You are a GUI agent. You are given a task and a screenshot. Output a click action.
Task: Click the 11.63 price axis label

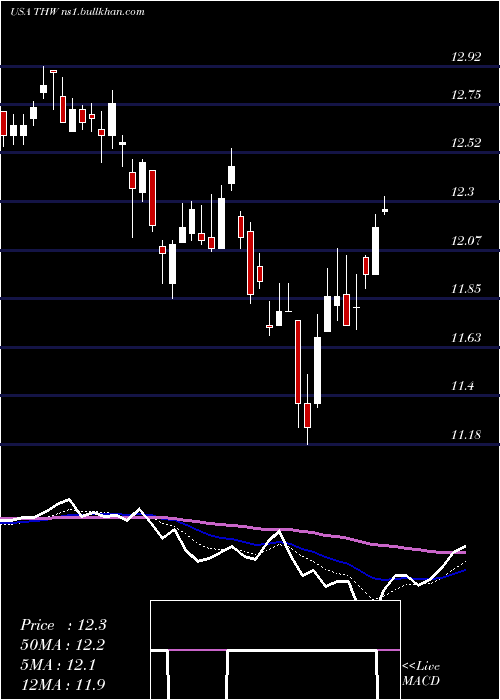tap(467, 338)
